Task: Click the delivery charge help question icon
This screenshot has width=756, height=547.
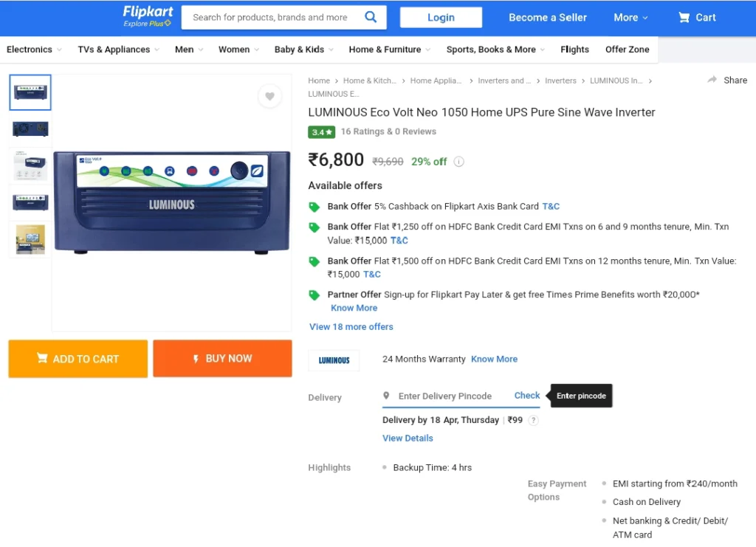Action: point(533,420)
